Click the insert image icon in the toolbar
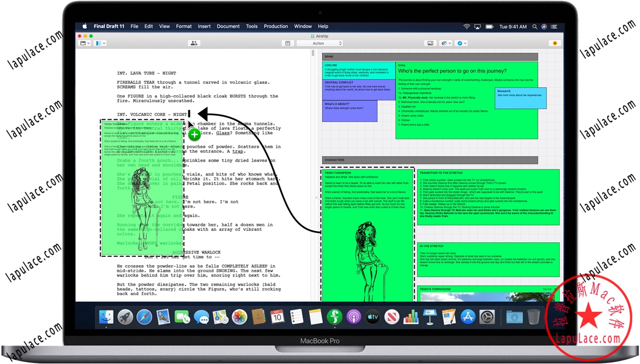The height and width of the screenshot is (364, 640). [x=430, y=43]
